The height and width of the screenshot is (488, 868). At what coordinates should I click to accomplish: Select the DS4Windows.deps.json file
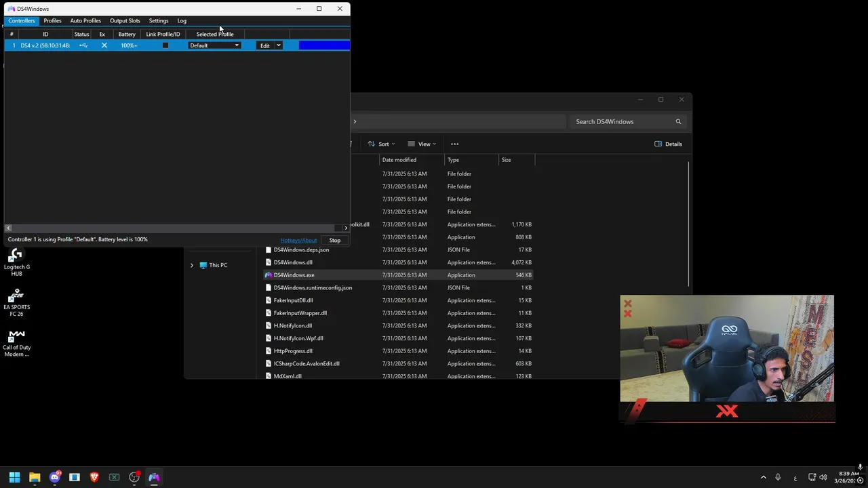pos(398,249)
